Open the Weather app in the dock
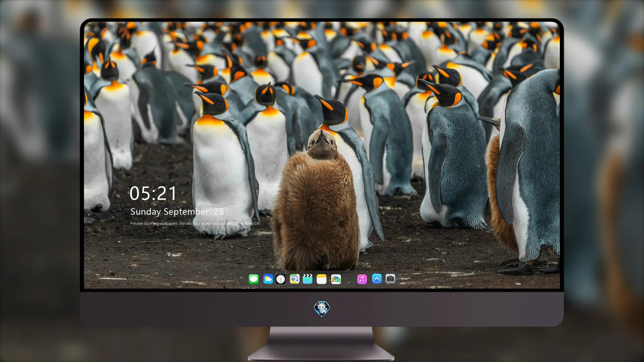The height and width of the screenshot is (362, 644). coord(268,279)
